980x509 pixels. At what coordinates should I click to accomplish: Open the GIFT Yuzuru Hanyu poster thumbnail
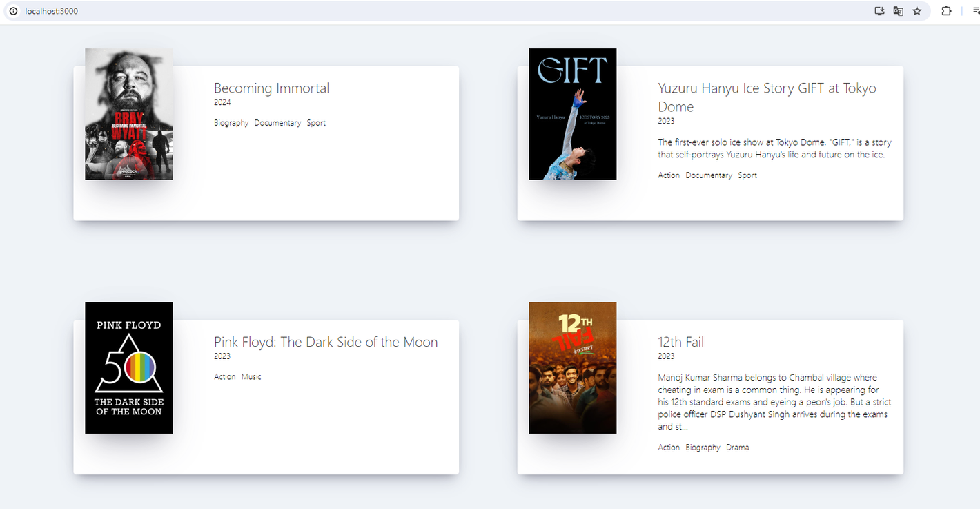pyautogui.click(x=573, y=114)
